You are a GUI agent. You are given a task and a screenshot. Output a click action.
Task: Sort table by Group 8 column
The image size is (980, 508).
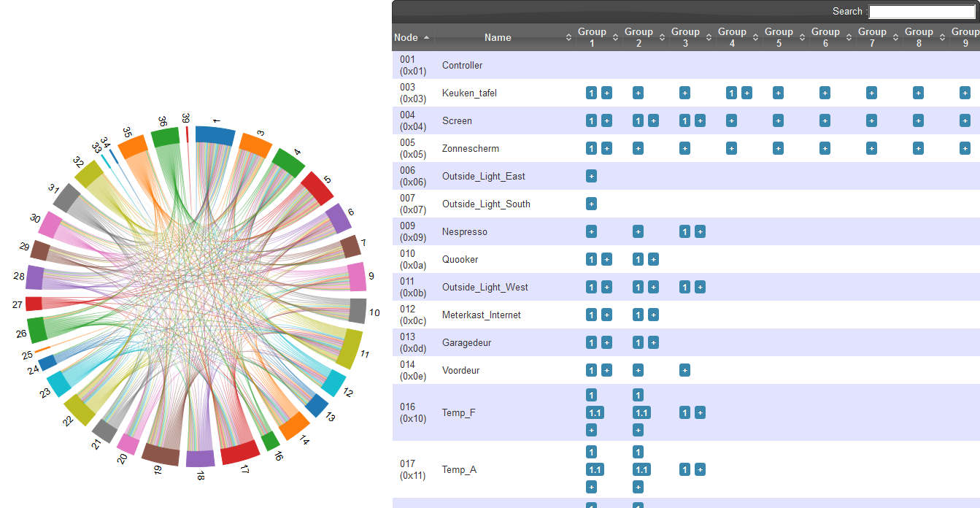click(x=924, y=37)
